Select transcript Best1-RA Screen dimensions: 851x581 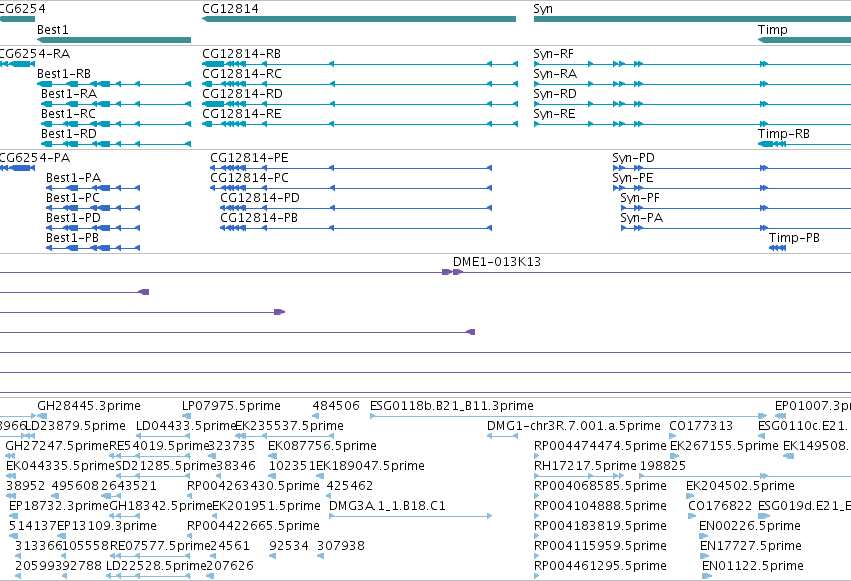(116, 104)
